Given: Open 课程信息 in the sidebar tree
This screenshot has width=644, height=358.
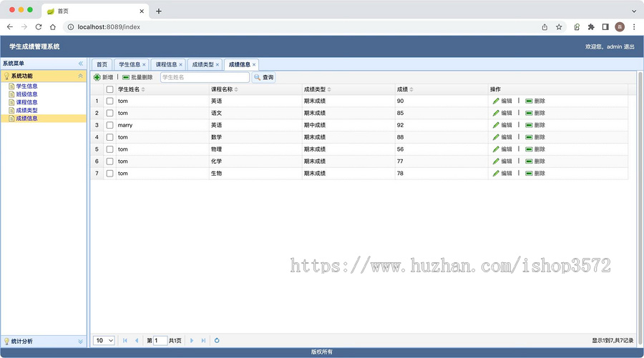Looking at the screenshot, I should click(26, 102).
